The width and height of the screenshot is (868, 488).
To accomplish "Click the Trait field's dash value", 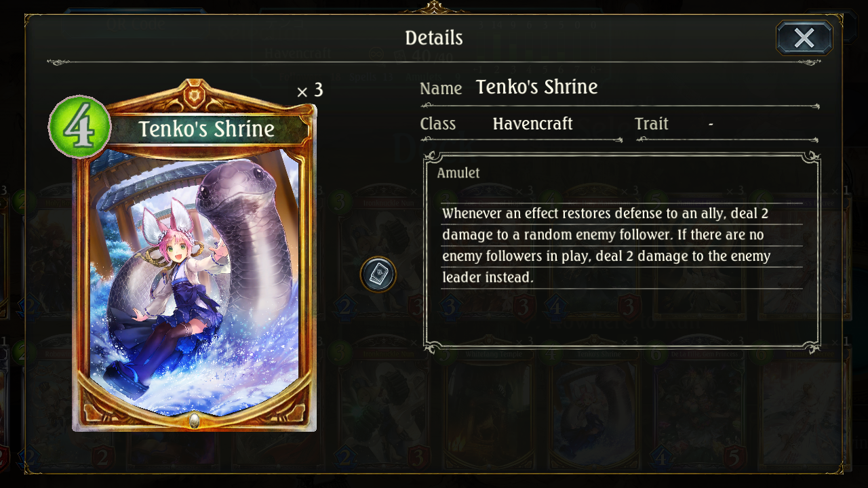I will 710,124.
